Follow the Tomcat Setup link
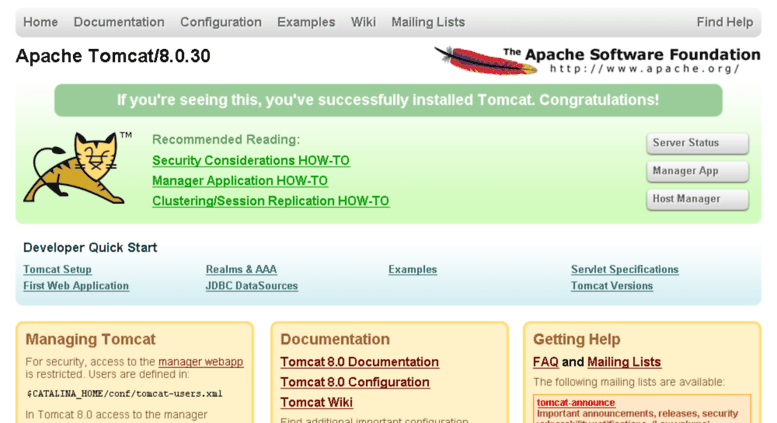This screenshot has width=777, height=423. [x=57, y=269]
